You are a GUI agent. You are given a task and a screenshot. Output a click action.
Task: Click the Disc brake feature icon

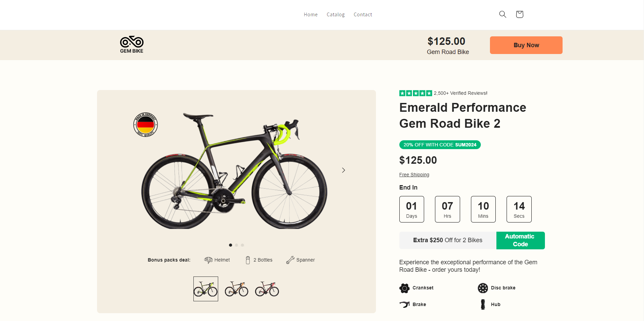coord(482,288)
